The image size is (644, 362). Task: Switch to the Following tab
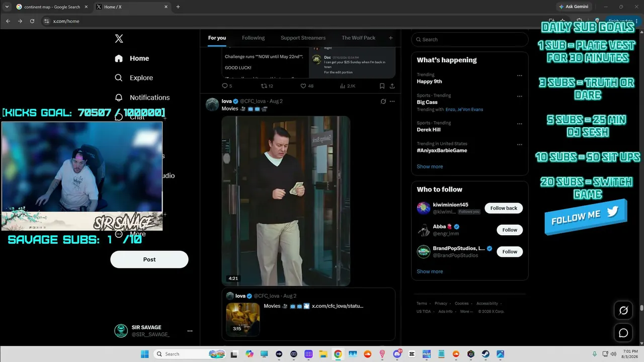pyautogui.click(x=253, y=38)
